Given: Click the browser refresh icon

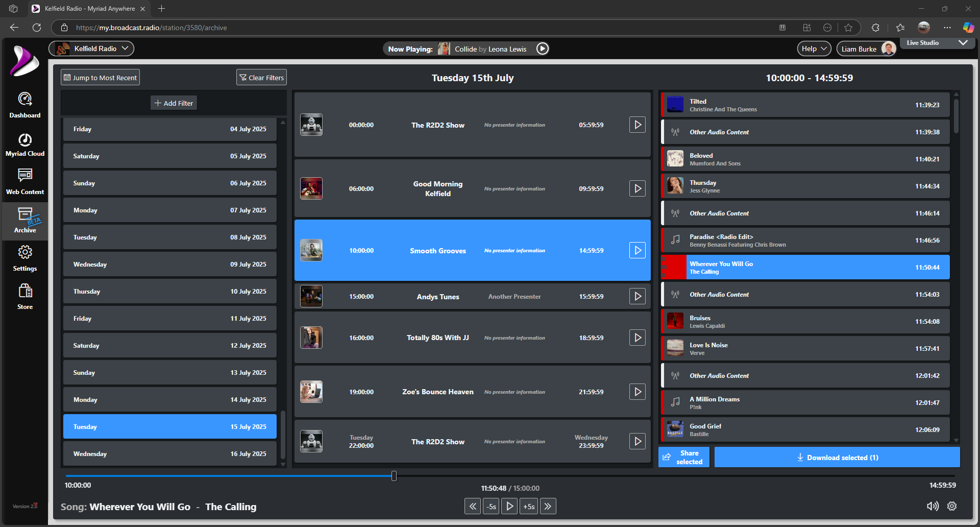Looking at the screenshot, I should 37,28.
